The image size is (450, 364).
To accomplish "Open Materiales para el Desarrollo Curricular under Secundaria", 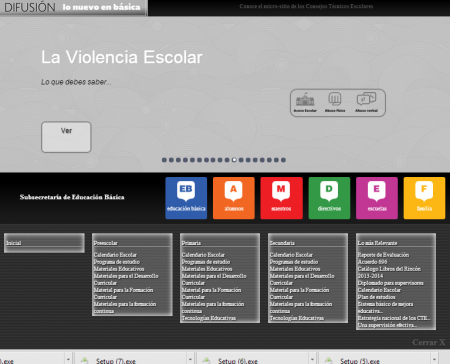I will pos(302,279).
